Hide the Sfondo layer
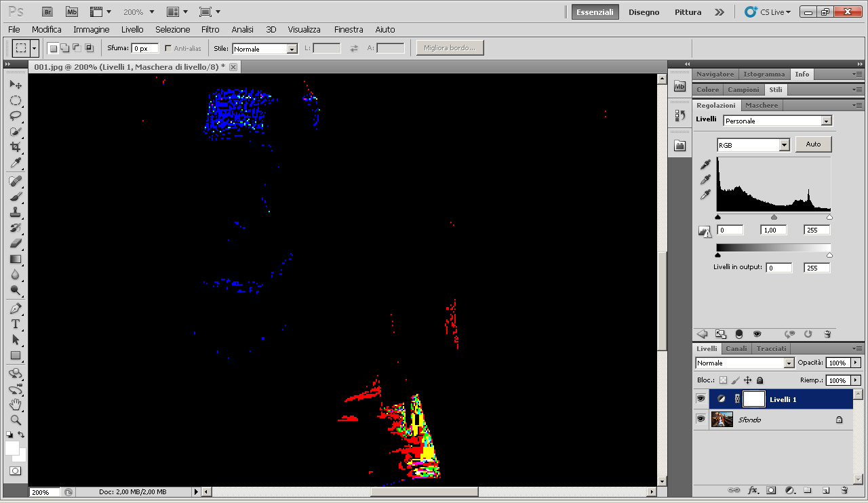Image resolution: width=868 pixels, height=503 pixels. point(701,420)
